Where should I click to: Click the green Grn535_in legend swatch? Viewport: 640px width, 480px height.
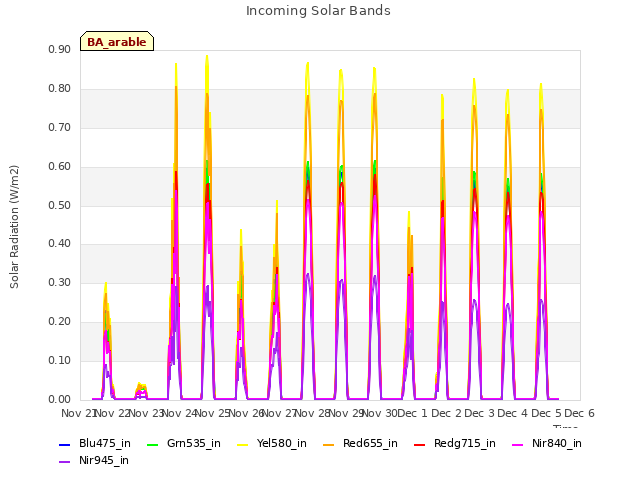[x=152, y=444]
